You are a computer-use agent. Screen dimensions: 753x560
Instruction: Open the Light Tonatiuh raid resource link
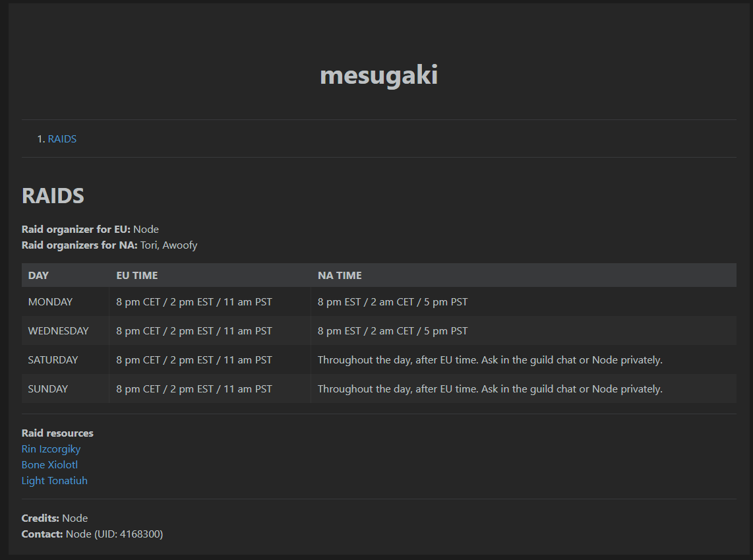pos(54,481)
